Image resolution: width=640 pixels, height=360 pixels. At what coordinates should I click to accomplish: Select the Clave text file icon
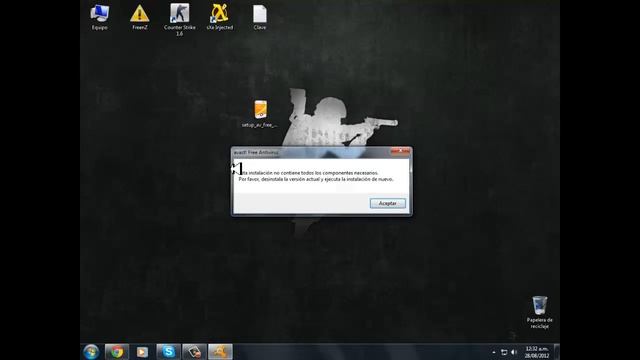coord(260,18)
